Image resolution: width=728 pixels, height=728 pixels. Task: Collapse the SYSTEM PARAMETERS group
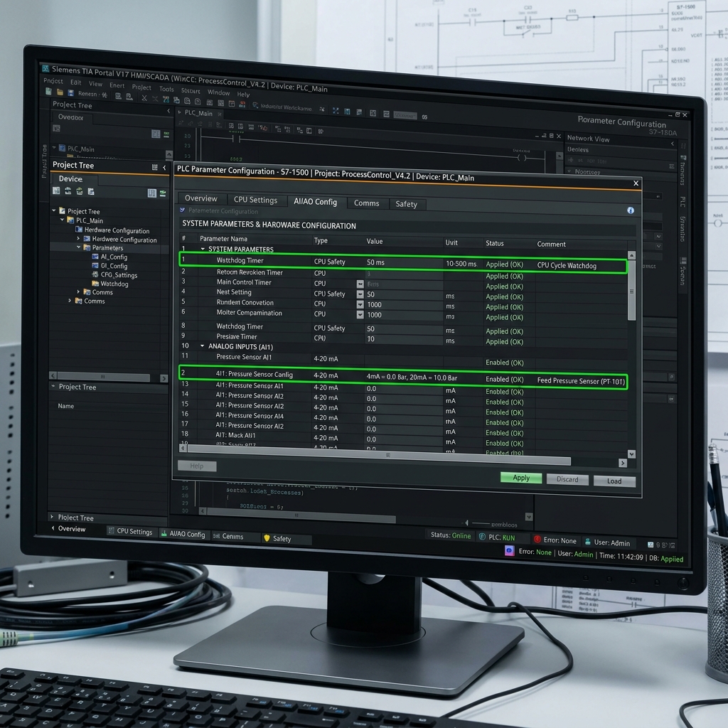[x=203, y=249]
